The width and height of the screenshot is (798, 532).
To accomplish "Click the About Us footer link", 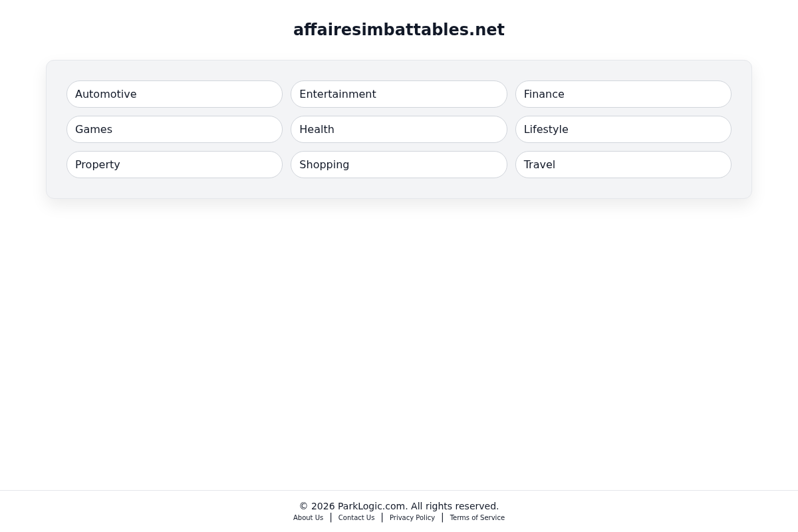I will click(308, 517).
